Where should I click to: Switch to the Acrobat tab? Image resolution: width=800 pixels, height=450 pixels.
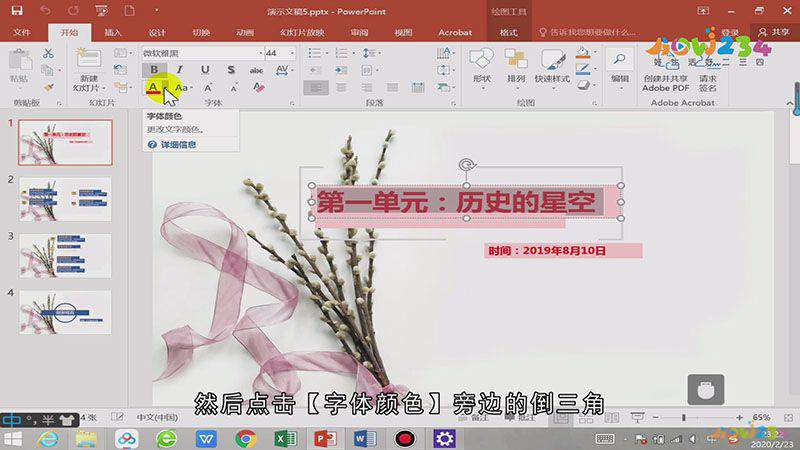click(455, 32)
